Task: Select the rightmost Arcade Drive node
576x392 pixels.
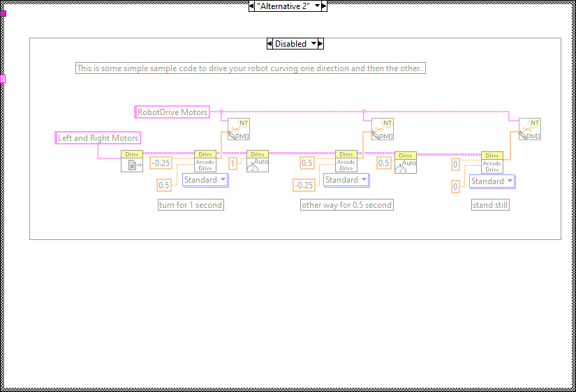Action: pyautogui.click(x=492, y=163)
